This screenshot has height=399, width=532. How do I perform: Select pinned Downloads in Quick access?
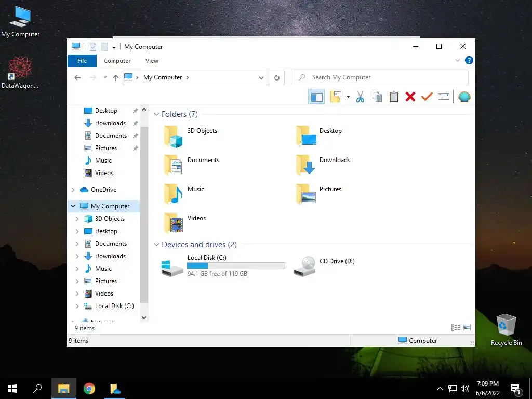[110, 123]
